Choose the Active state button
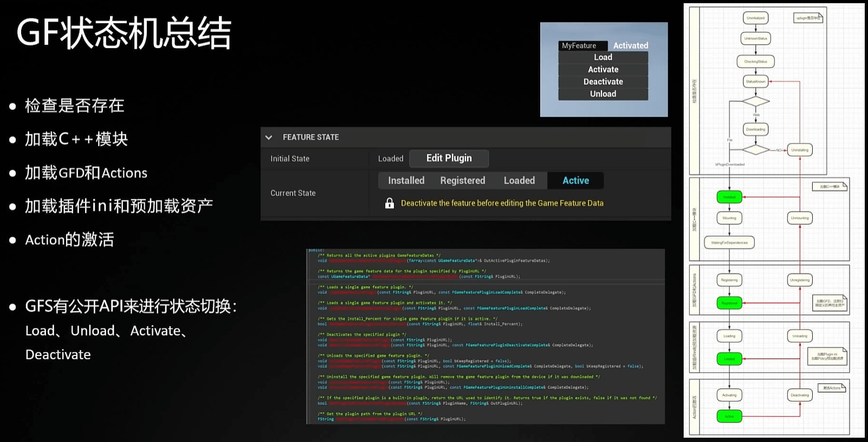Viewport: 868px width, 442px height. click(575, 180)
